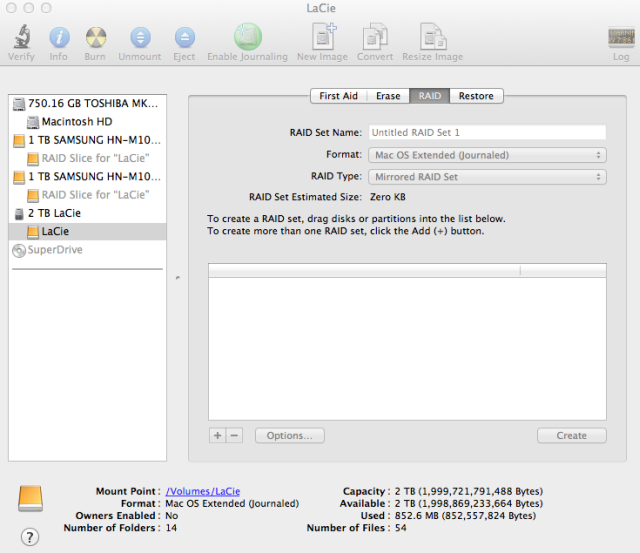
Task: Select Macintosh HD in the sidebar
Action: click(x=76, y=121)
